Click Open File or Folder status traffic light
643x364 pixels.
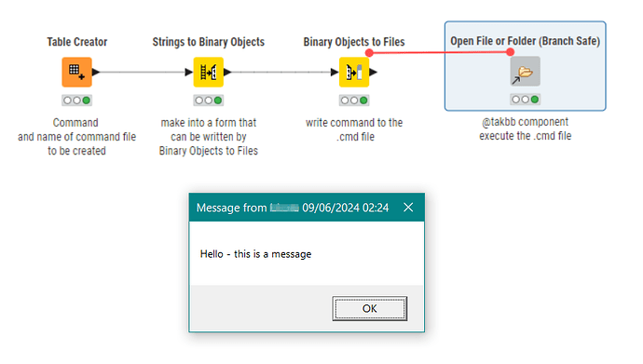[x=525, y=100]
